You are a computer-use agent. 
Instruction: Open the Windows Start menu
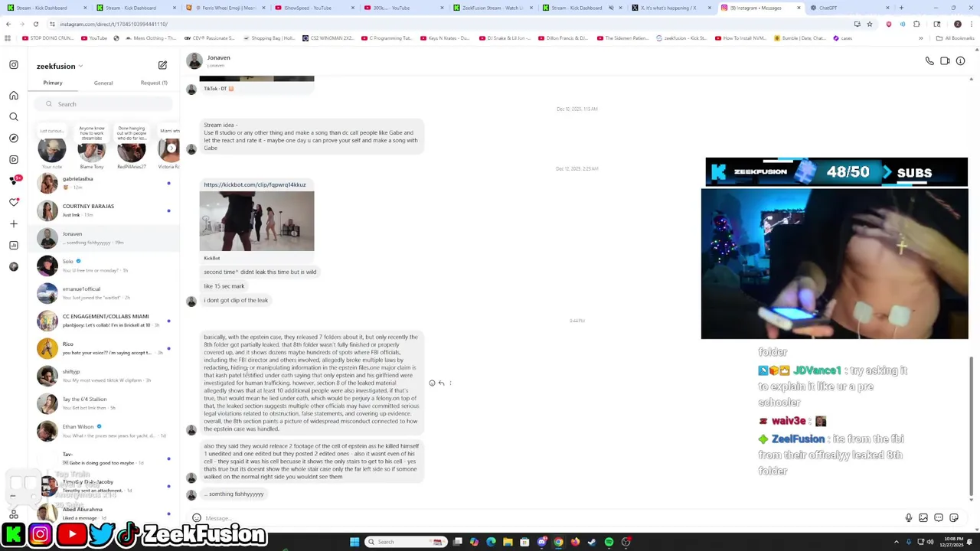click(x=354, y=542)
